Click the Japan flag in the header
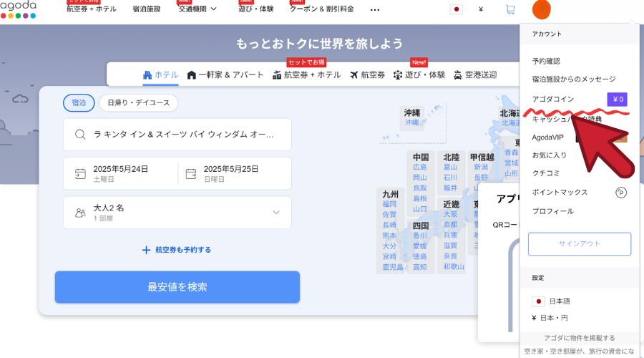 457,9
